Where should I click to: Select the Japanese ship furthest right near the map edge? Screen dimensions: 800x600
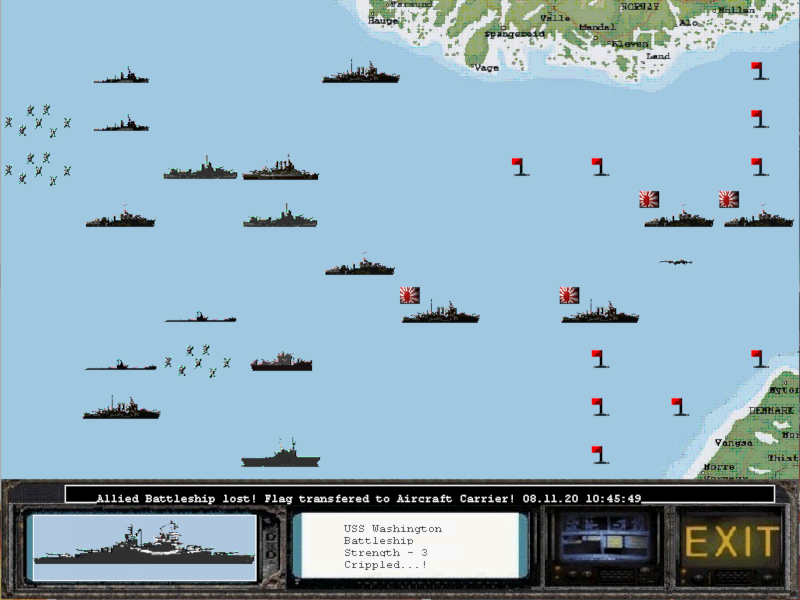(759, 216)
